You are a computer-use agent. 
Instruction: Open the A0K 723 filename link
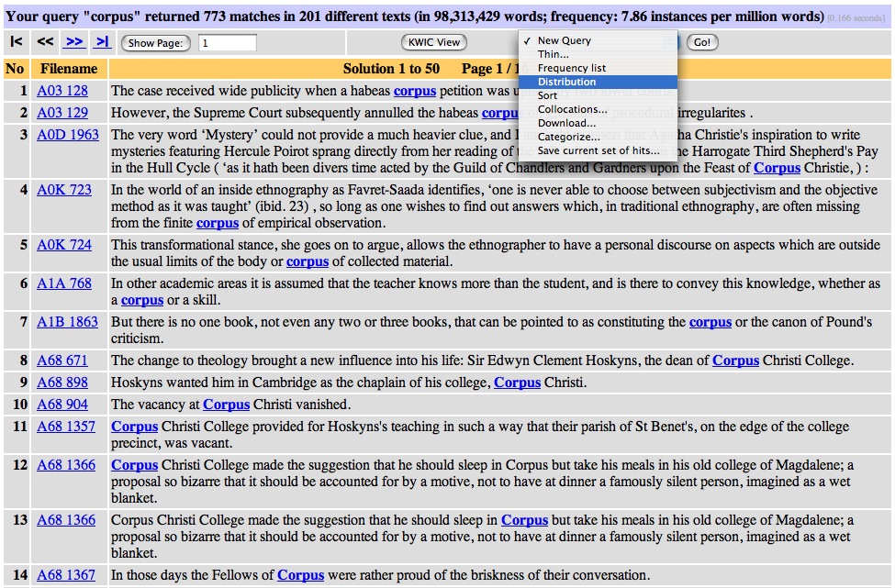pos(64,190)
